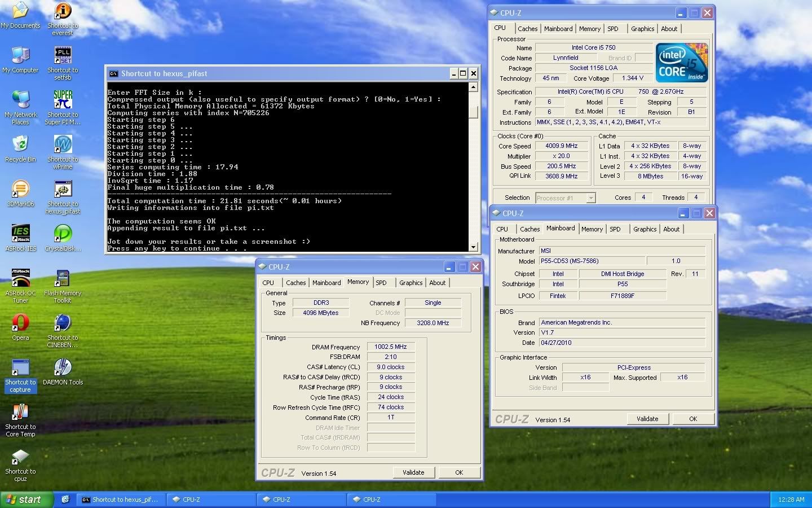Select the ASRock OC Tuner icon

20,278
